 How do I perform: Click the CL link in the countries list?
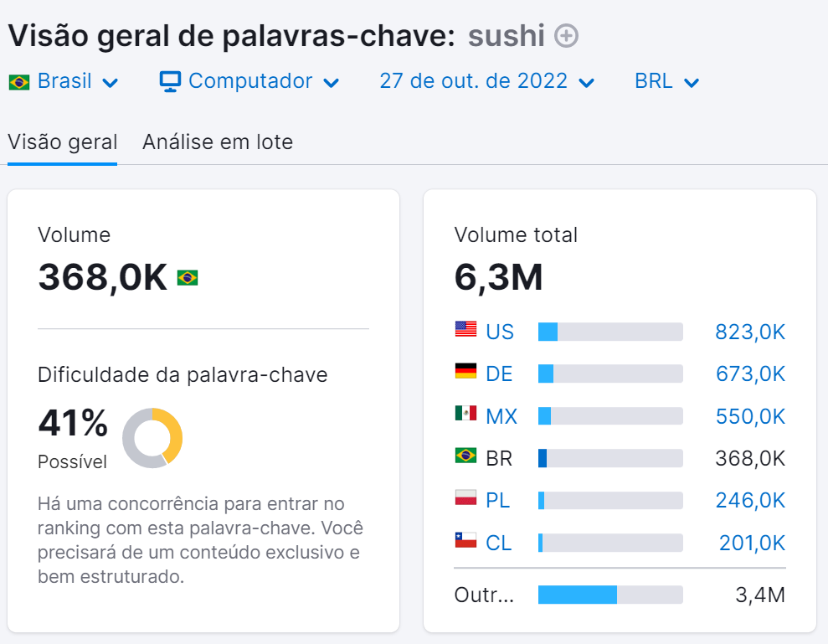coord(501,542)
